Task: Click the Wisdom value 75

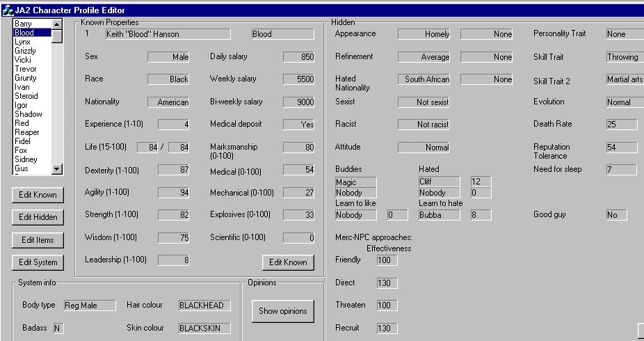Action: tap(173, 237)
